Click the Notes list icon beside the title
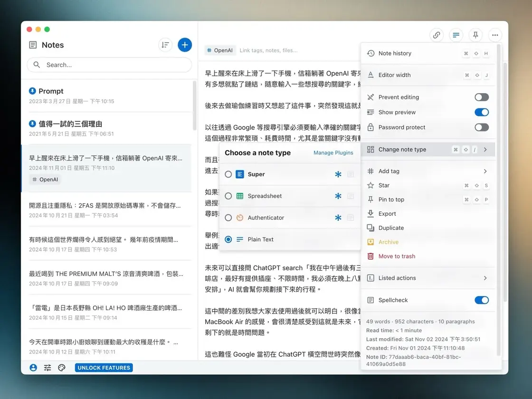Image resolution: width=532 pixels, height=399 pixels. coord(33,45)
